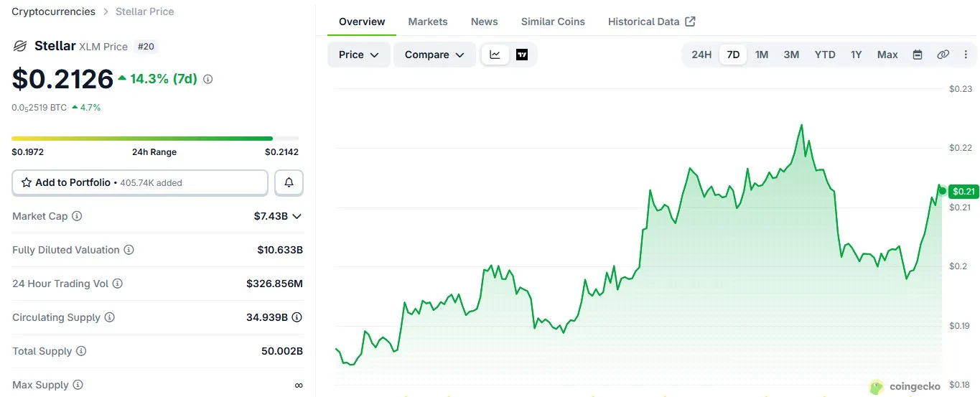Click the info icon next to 14.3% (7d)

click(208, 79)
